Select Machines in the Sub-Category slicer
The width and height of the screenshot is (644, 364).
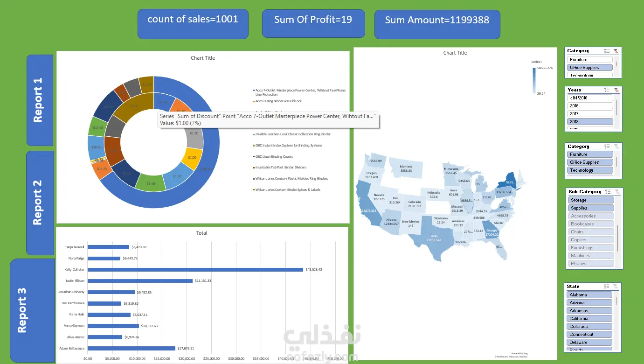(x=591, y=256)
